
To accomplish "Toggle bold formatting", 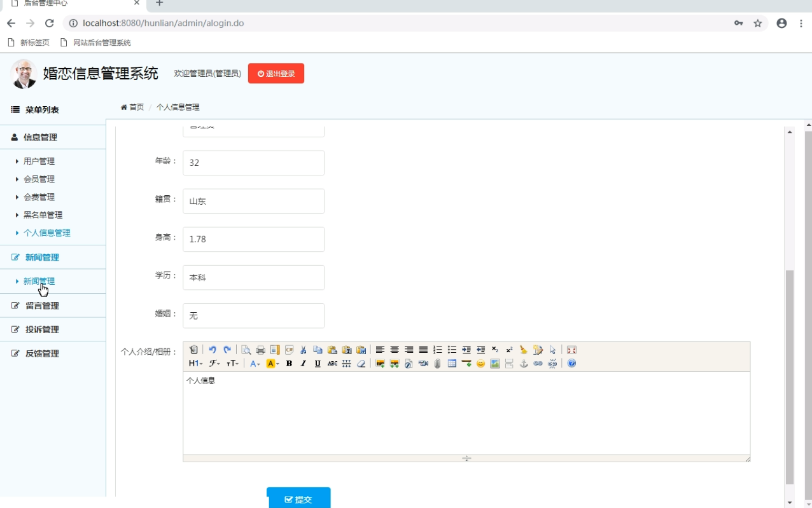I will pyautogui.click(x=289, y=364).
